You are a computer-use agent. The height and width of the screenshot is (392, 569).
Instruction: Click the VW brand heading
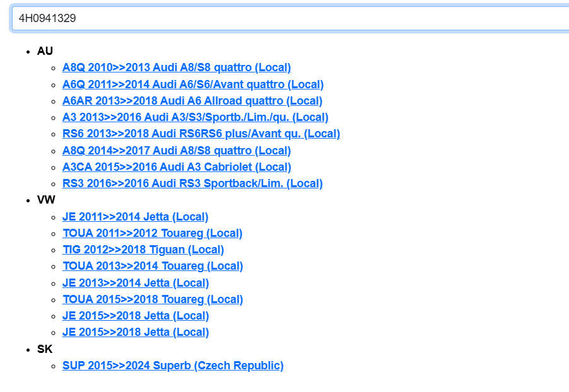point(46,199)
